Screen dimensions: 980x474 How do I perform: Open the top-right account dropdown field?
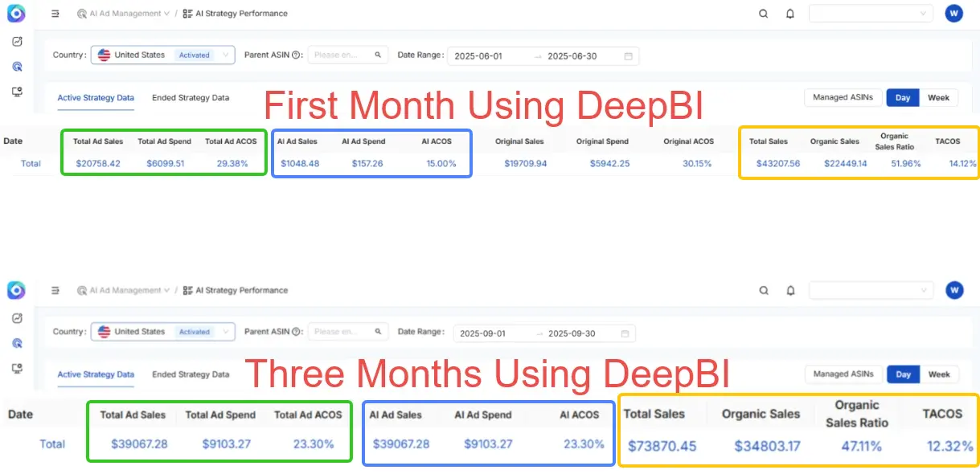[x=871, y=13]
